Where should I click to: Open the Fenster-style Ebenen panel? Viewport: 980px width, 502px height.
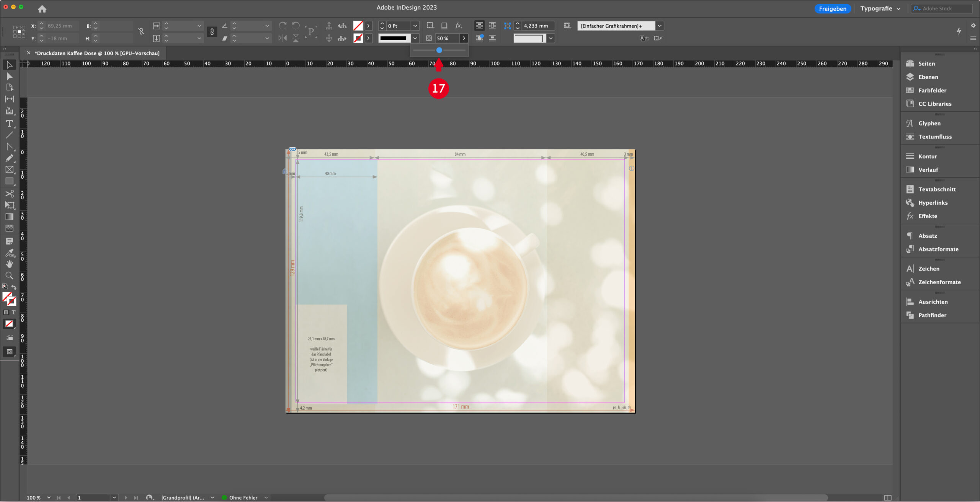coord(928,77)
